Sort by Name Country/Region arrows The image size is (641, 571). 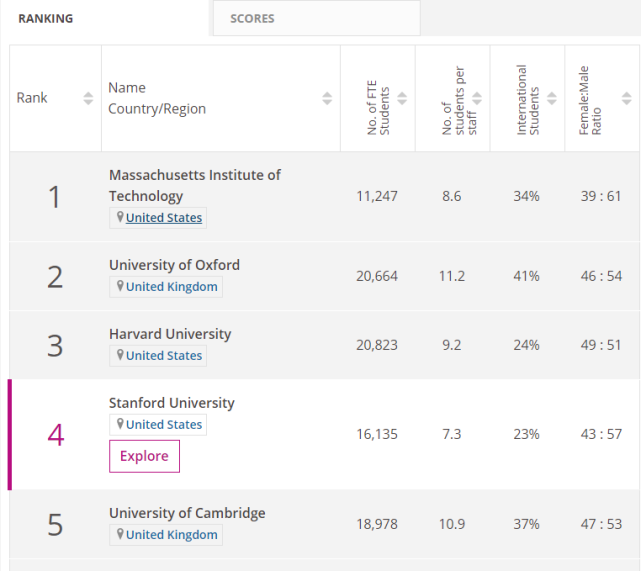point(327,98)
